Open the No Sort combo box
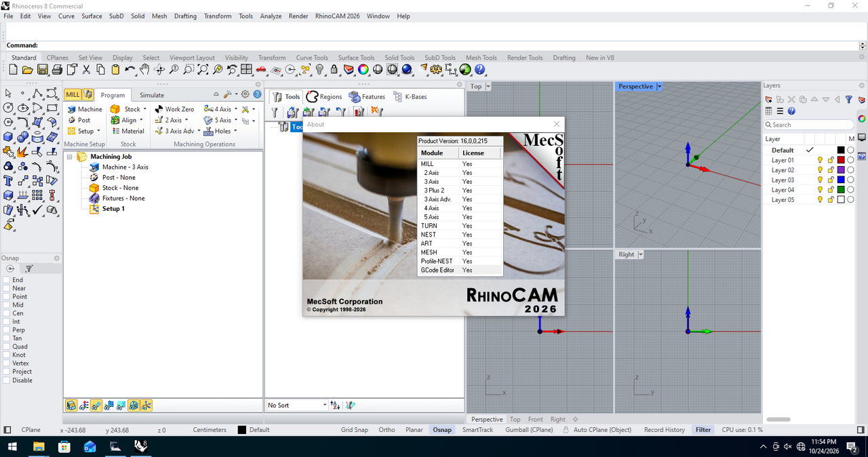The image size is (868, 457). click(296, 405)
